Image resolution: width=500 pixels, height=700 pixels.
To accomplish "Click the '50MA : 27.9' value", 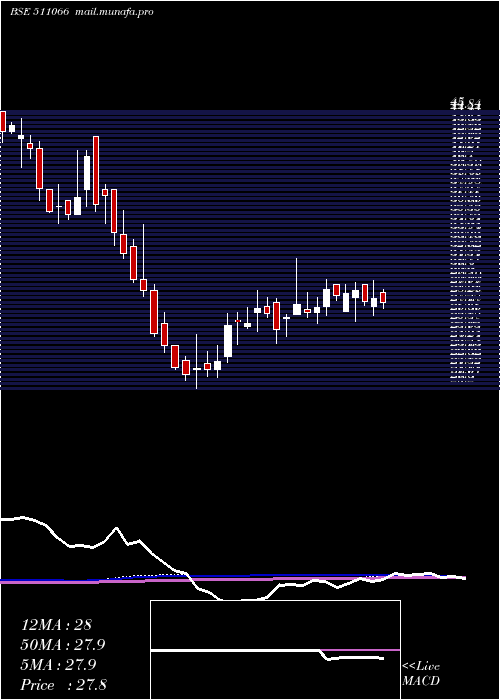I will point(65,645).
